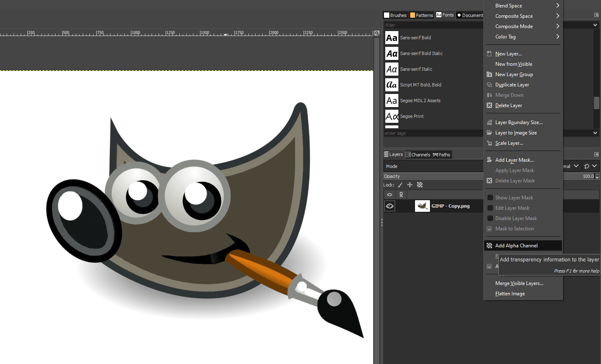Lock the alpha channel via checkerboard icon

click(x=420, y=184)
